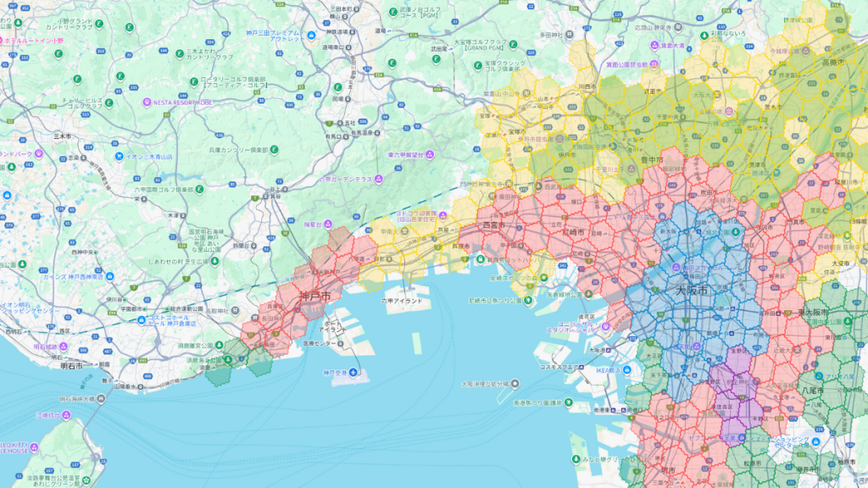The image size is (868, 488).
Task: Click the 江埼灯台 lighthouse marker
Action: pos(68,415)
